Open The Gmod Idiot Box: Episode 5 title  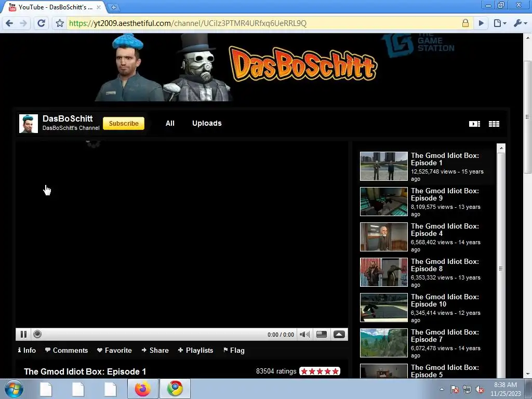pos(445,371)
